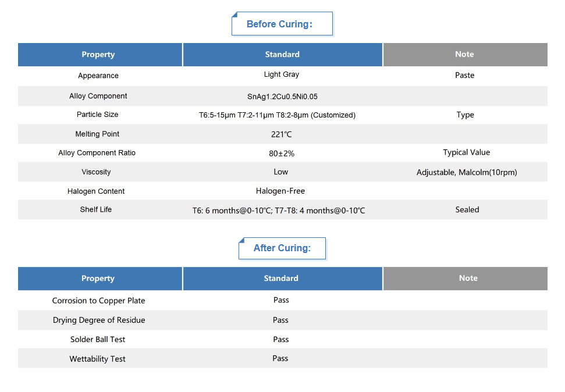565x392 pixels.
Task: Select the Property header in After Curing table
Action: click(100, 279)
